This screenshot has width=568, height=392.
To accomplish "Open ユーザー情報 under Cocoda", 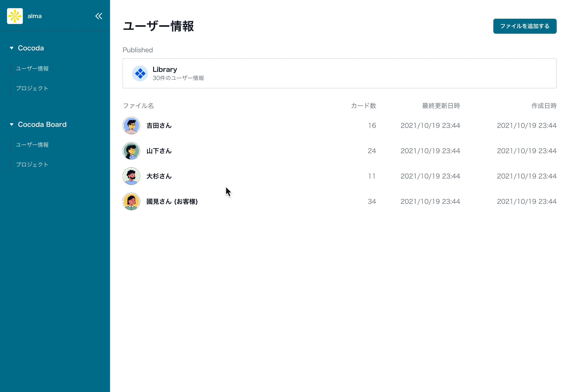I will (x=32, y=69).
